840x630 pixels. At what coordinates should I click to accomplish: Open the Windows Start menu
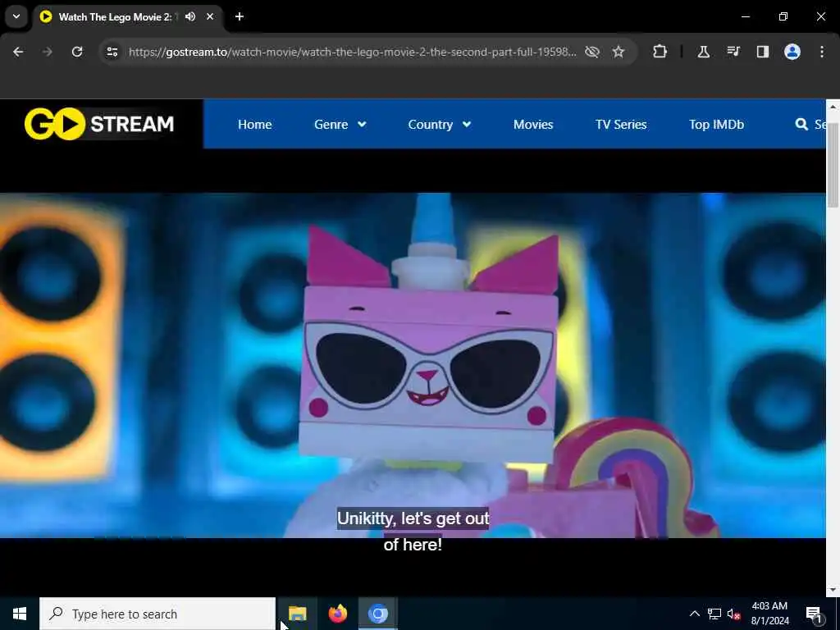[x=20, y=614]
